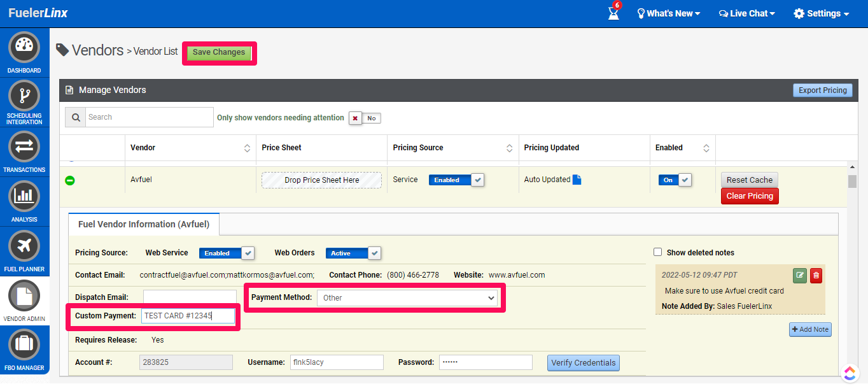Click the Custom Payment field
Viewport: 868px width, 391px height.
pos(188,315)
